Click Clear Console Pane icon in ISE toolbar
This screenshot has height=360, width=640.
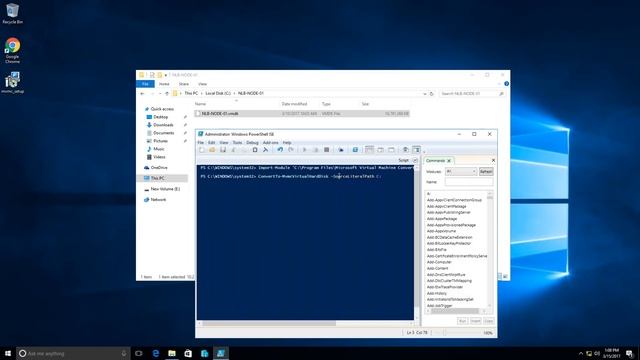click(x=265, y=150)
